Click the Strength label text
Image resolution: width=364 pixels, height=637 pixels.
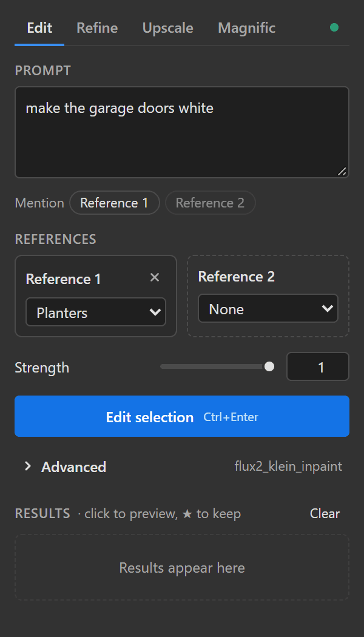(42, 368)
